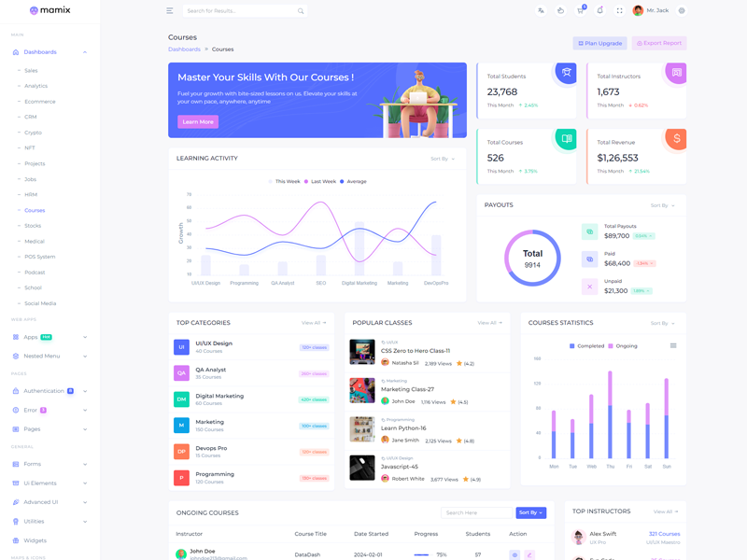Click the view eye icon for John Doe

pyautogui.click(x=514, y=554)
